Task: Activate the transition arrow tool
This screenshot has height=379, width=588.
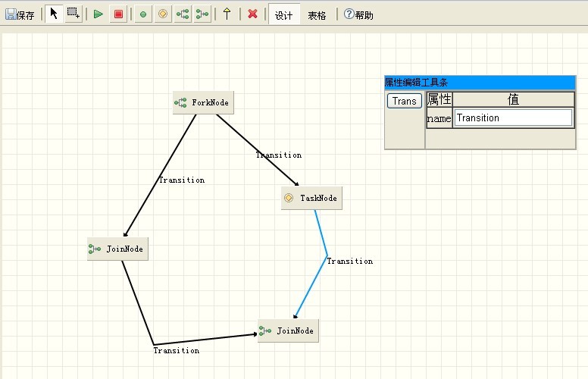Action: 227,14
